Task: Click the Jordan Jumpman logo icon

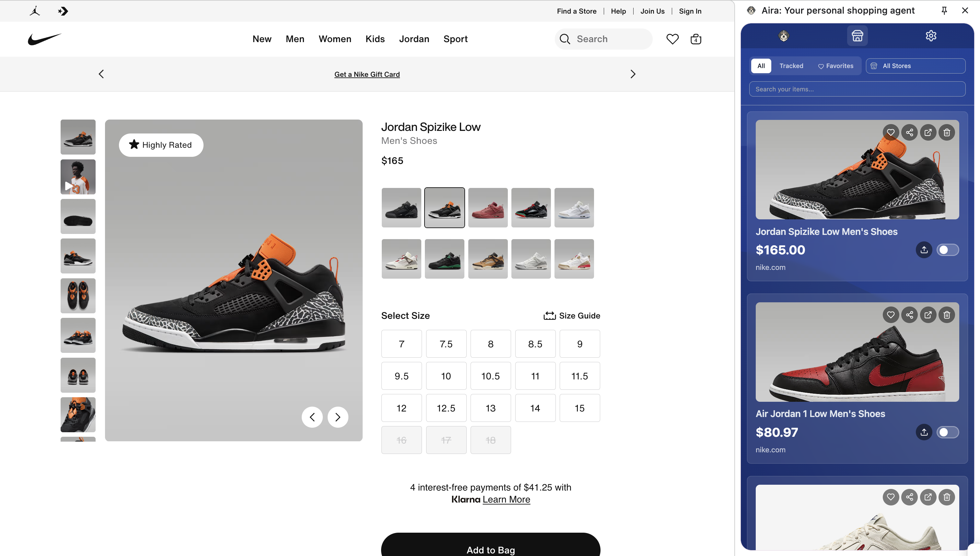Action: (x=35, y=11)
